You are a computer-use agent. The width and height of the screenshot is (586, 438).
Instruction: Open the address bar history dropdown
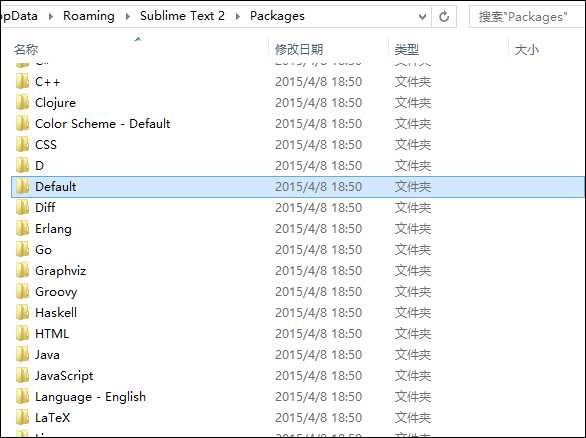(x=422, y=16)
